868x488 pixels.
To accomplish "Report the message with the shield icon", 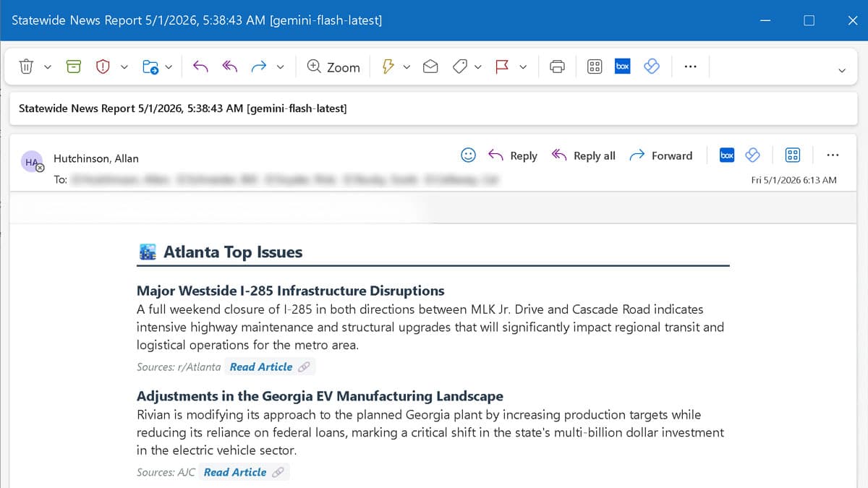I will 103,67.
